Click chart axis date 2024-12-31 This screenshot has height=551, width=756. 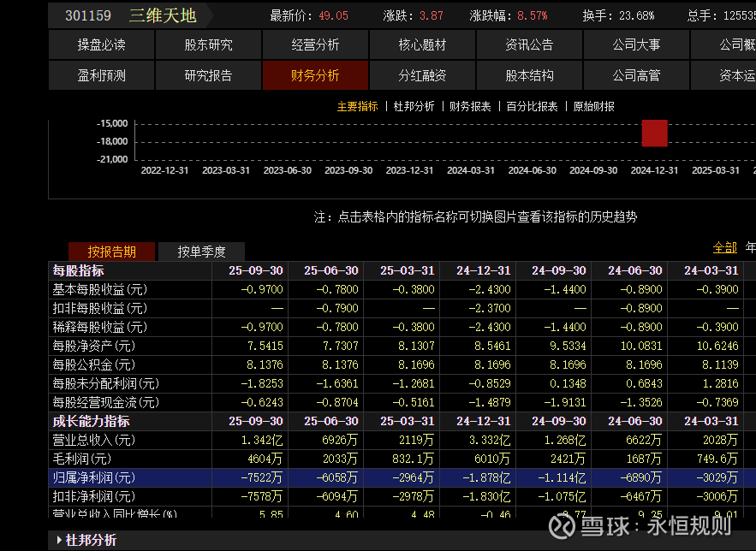tap(654, 170)
